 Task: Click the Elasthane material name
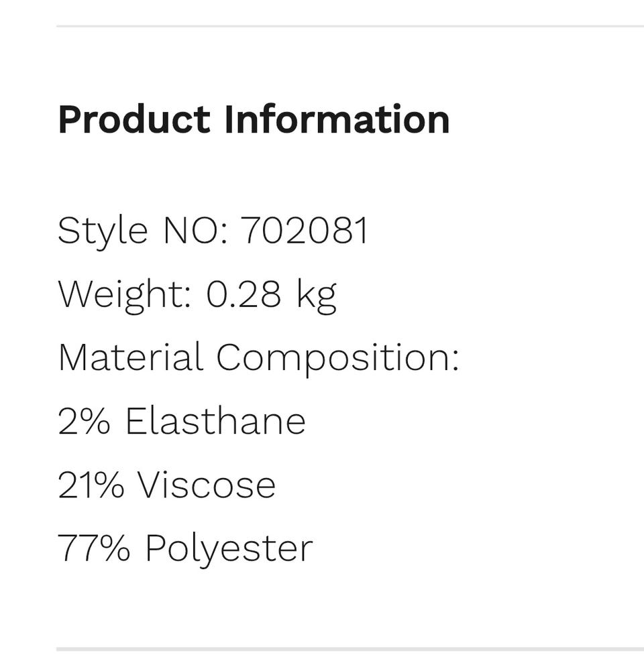215,420
